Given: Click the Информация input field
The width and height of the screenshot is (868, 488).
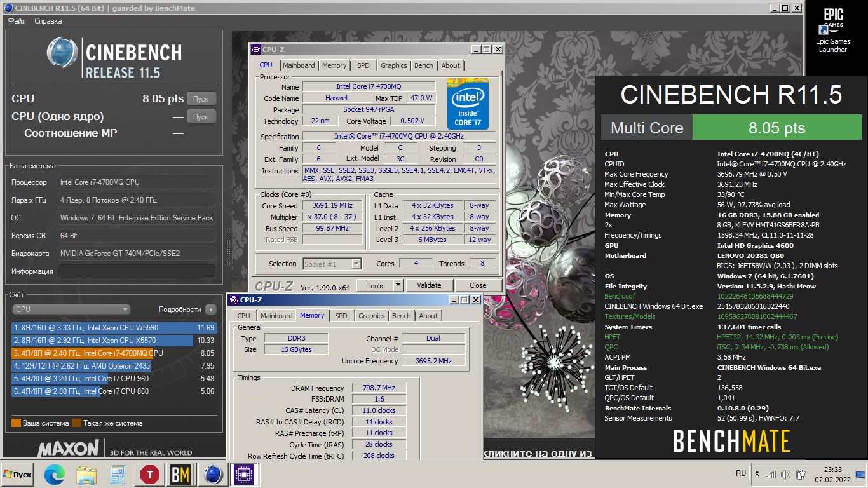Looking at the screenshot, I should coord(137,271).
